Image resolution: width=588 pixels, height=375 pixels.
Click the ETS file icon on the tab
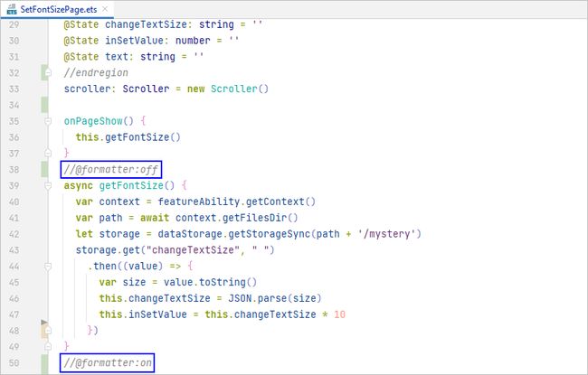coord(12,9)
